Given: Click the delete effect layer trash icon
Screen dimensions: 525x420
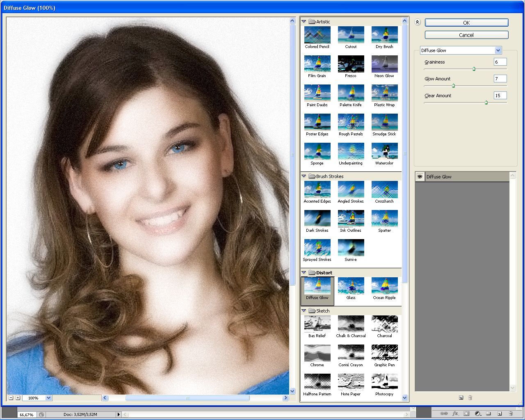Looking at the screenshot, I should pyautogui.click(x=470, y=397).
